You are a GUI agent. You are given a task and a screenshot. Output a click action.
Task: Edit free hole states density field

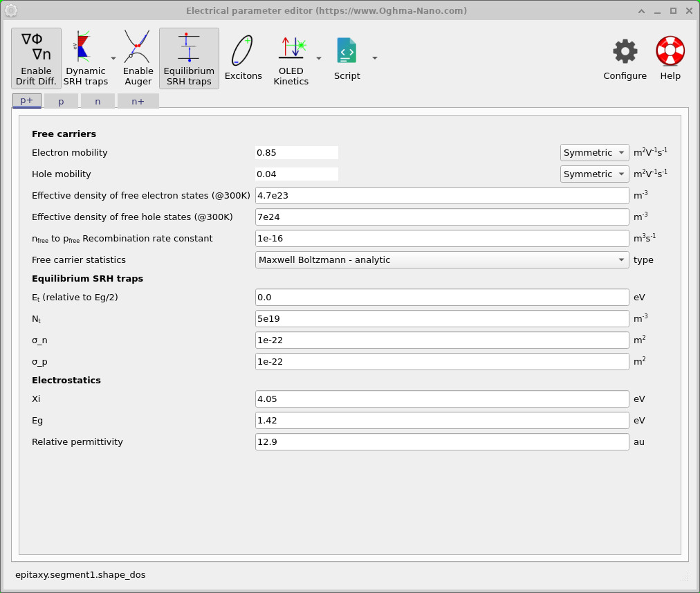(x=442, y=217)
